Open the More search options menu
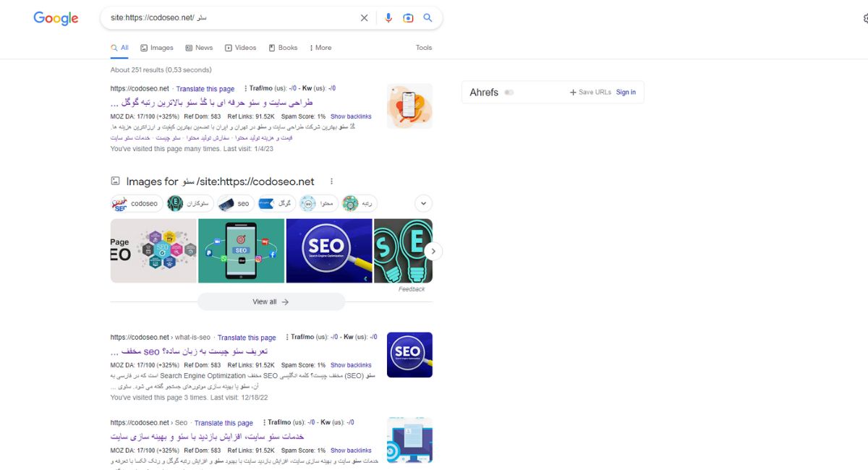This screenshot has width=868, height=470. click(320, 48)
